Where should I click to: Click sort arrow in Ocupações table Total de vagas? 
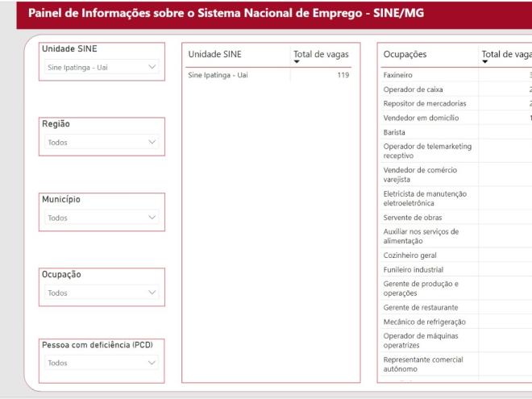point(485,62)
